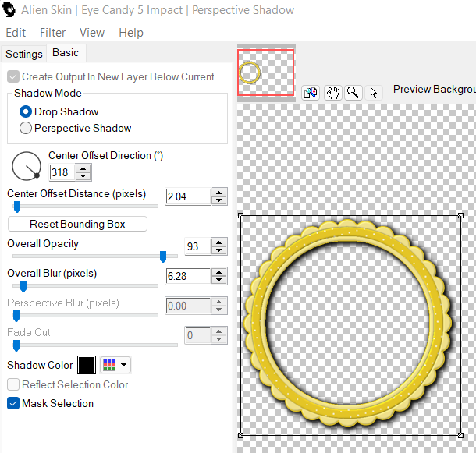Select the Drop Shadow radio button
476x453 pixels.
(26, 111)
